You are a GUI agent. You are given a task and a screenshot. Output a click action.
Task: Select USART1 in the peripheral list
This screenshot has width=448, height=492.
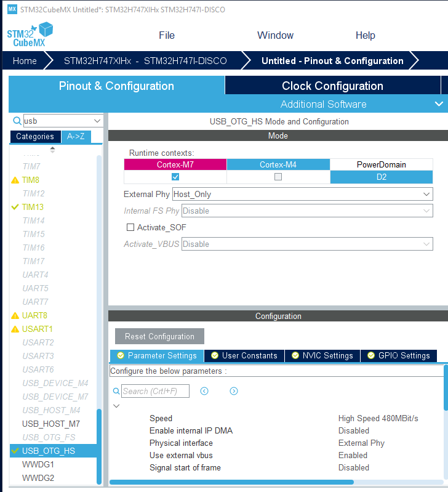point(38,329)
